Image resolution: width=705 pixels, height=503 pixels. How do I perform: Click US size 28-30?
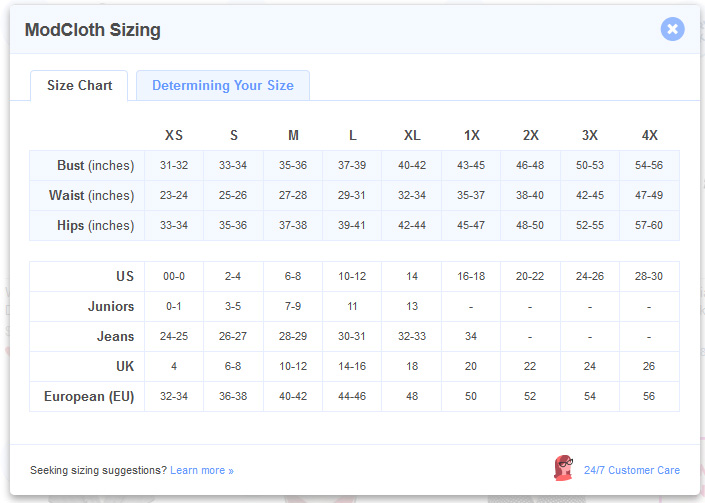point(649,276)
